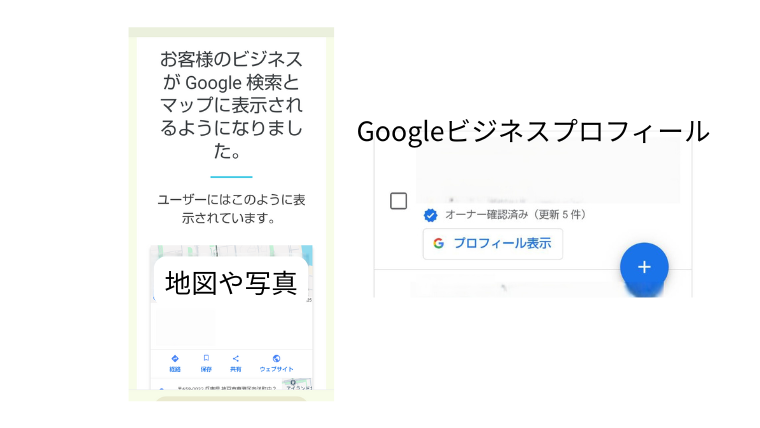Click the blue plus floating button
760x428 pixels.
pyautogui.click(x=644, y=267)
